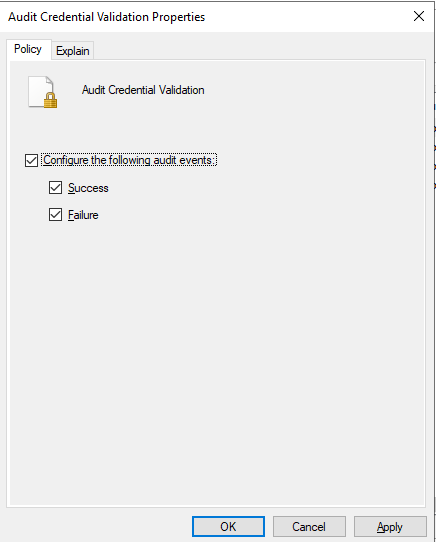Viewport: 436px width, 542px height.
Task: Uncheck the Success audit event box
Action: coord(55,188)
